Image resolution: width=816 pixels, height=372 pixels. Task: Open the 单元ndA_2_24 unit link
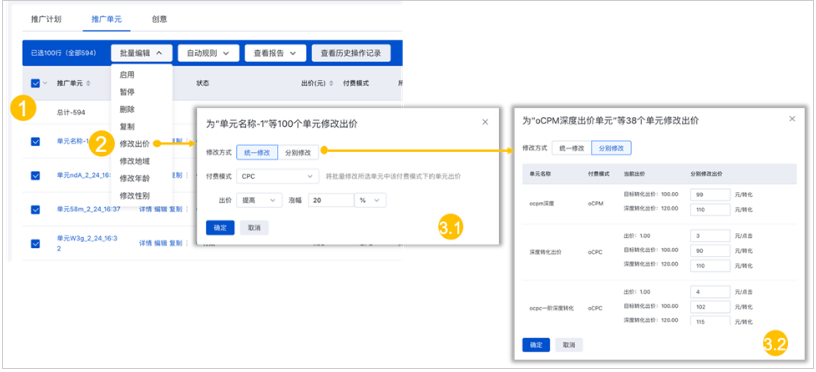coord(84,175)
